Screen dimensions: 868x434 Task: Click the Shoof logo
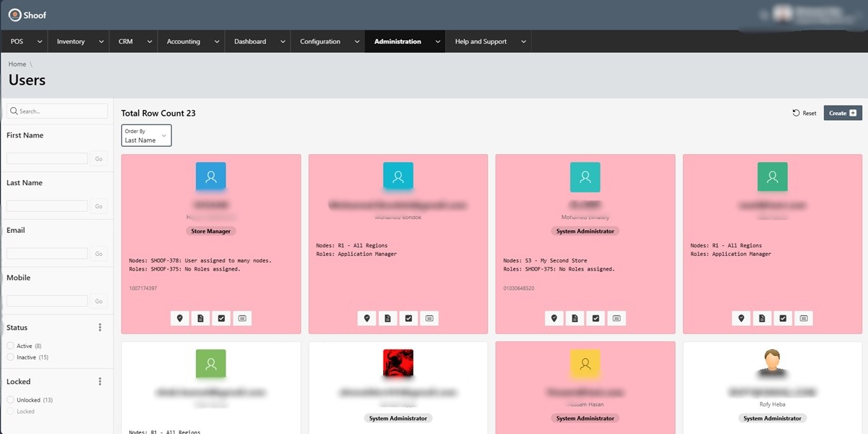pyautogui.click(x=27, y=14)
